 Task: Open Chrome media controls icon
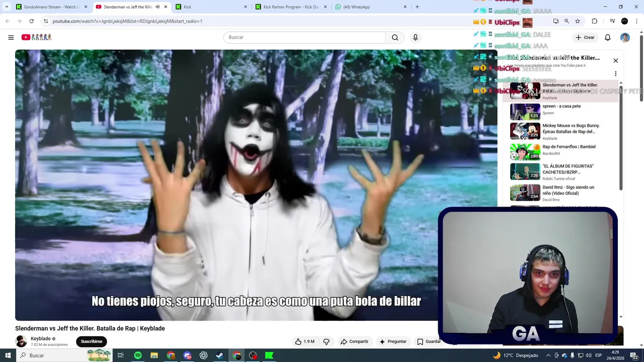click(x=612, y=21)
